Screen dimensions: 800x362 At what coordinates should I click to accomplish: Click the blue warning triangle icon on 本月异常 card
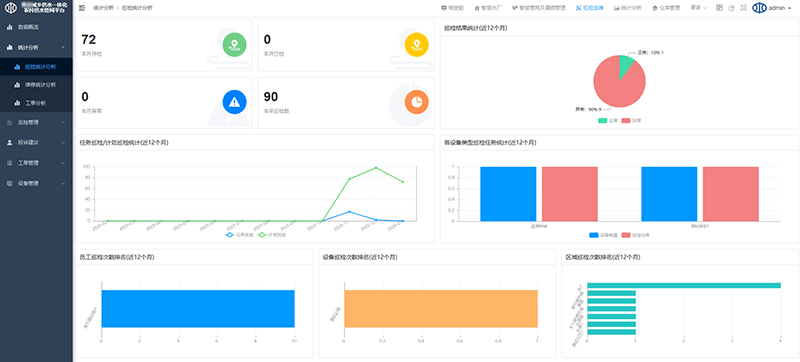pyautogui.click(x=234, y=101)
